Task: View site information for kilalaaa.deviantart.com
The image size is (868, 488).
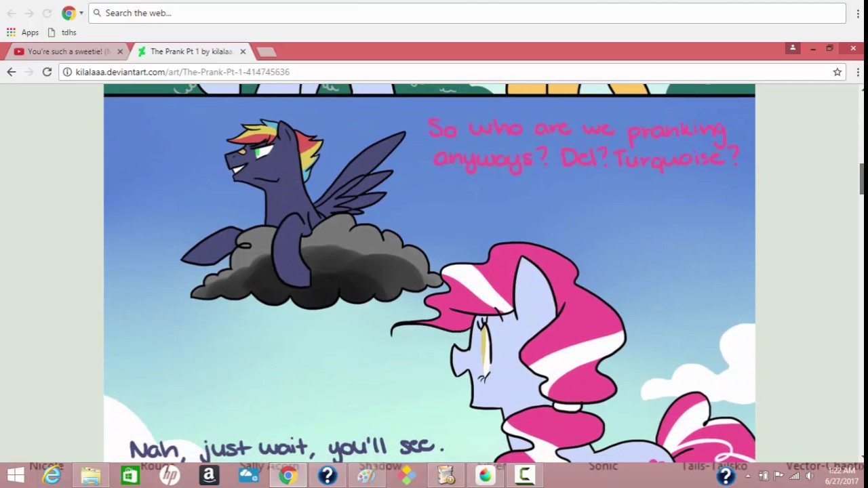Action: [67, 72]
